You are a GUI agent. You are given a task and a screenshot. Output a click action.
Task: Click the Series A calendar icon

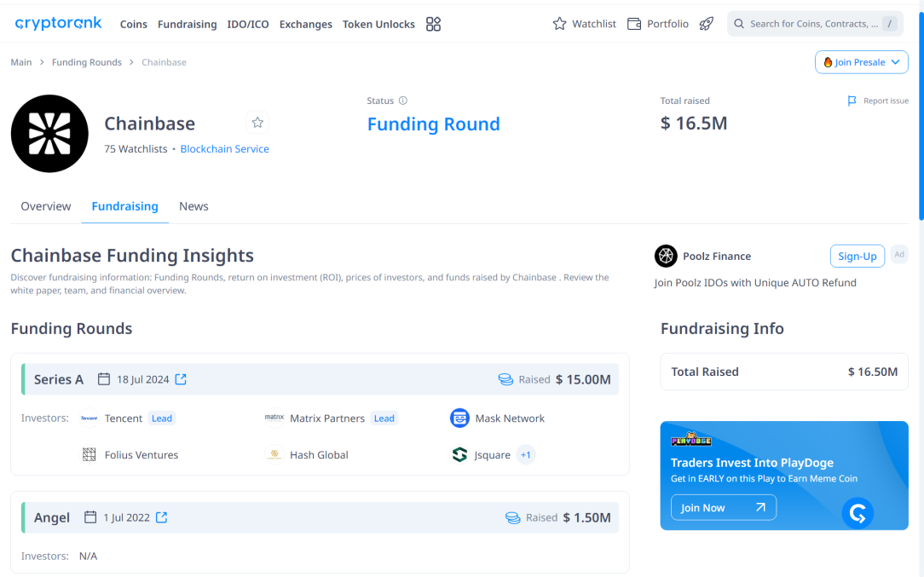pyautogui.click(x=104, y=379)
